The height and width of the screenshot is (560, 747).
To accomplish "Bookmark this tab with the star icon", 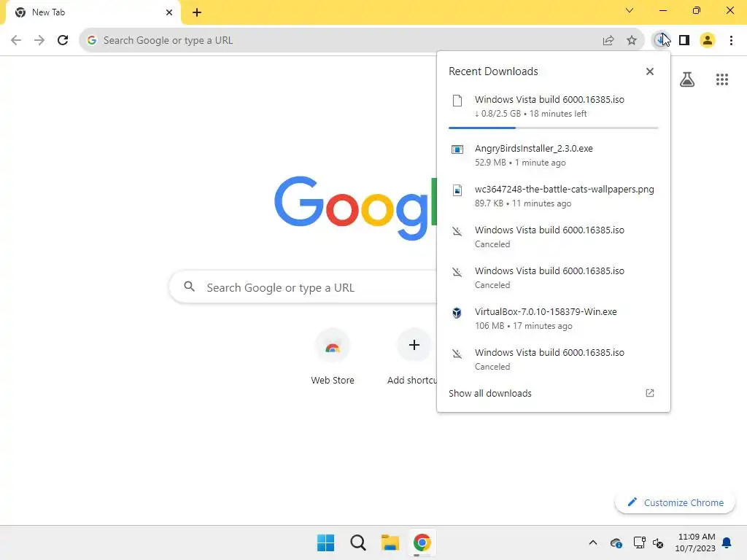I will coord(632,41).
